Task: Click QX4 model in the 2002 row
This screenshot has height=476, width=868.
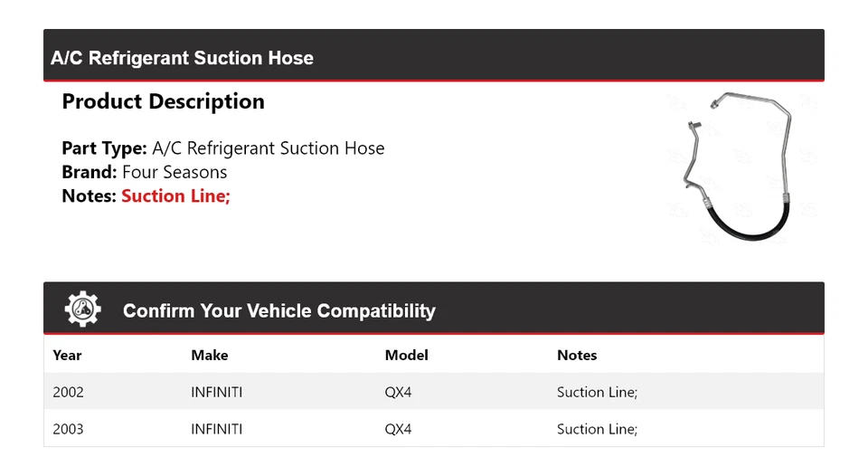Action: point(398,392)
